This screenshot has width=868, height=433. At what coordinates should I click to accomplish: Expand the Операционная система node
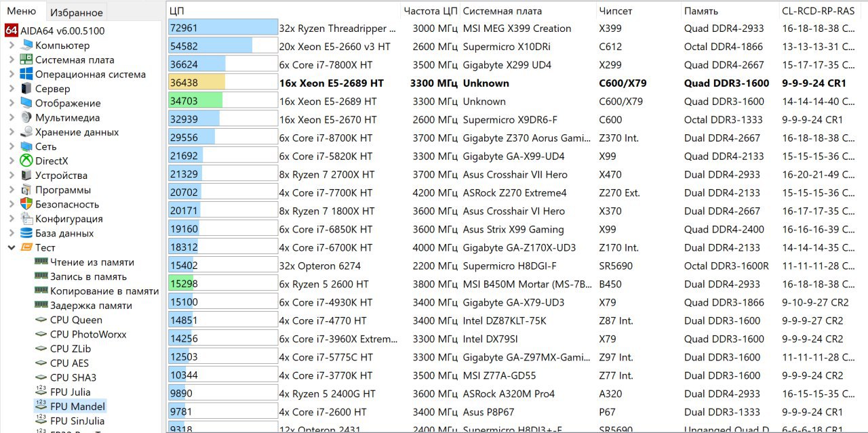tap(12, 75)
